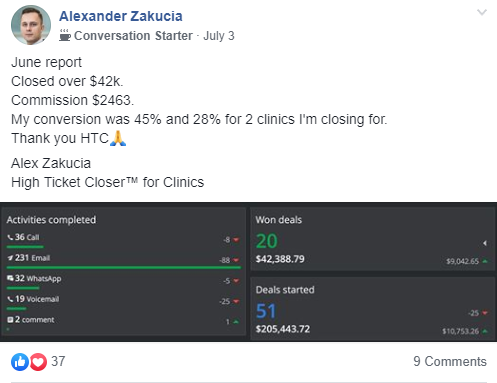View the 9 Comments link
Screen dimensions: 497x383
[x=450, y=361]
